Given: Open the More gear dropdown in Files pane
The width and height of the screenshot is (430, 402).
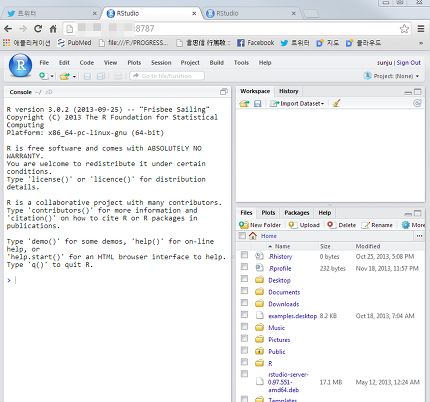Looking at the screenshot, I should [413, 225].
